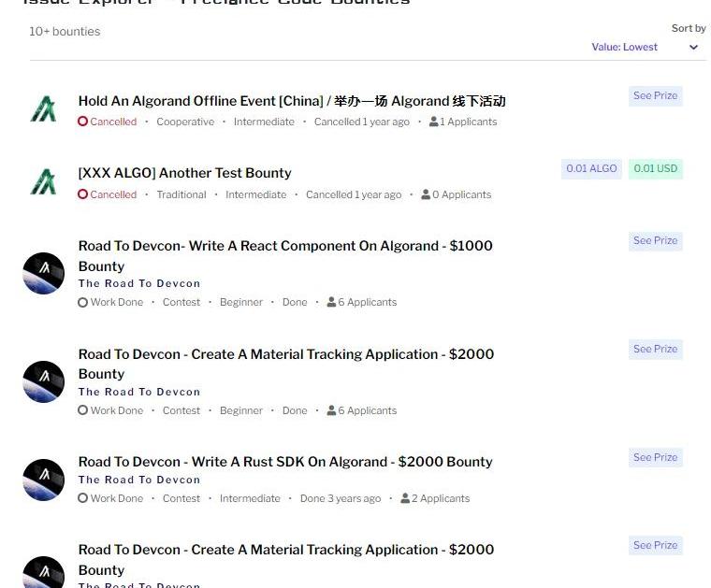Expand sort options with chevron arrow
Viewport: 711px width, 588px height.
tap(693, 47)
